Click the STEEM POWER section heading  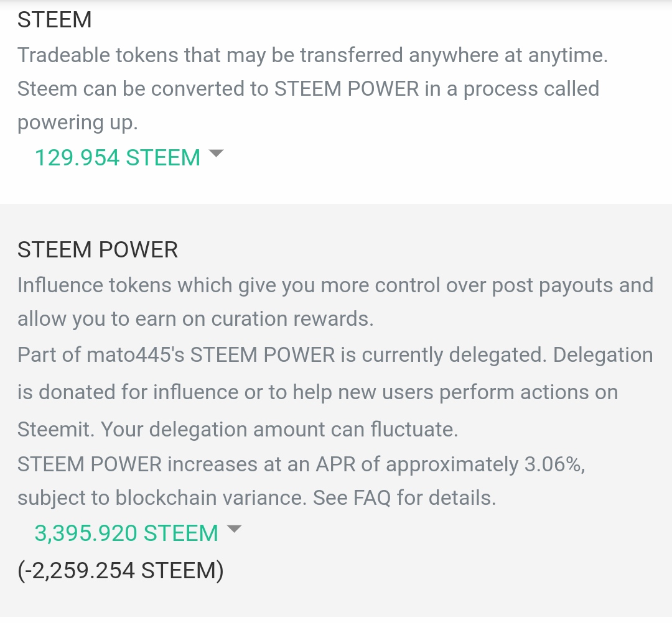coord(98,249)
